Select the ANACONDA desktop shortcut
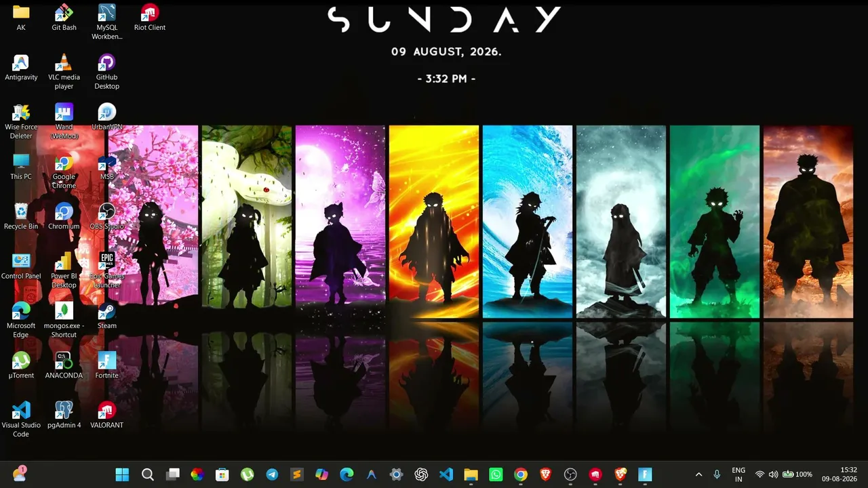Image resolution: width=868 pixels, height=488 pixels. [64, 365]
